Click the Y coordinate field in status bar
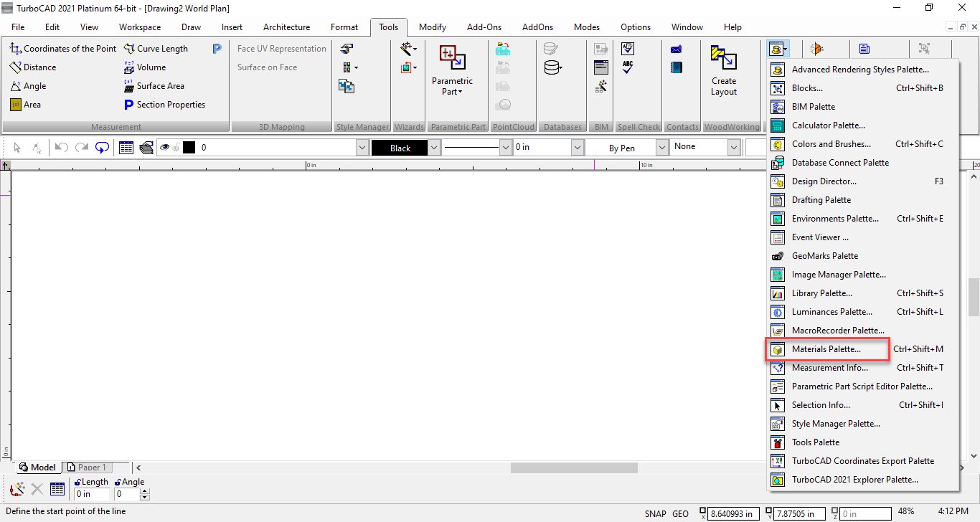The height and width of the screenshot is (522, 980). tap(801, 514)
